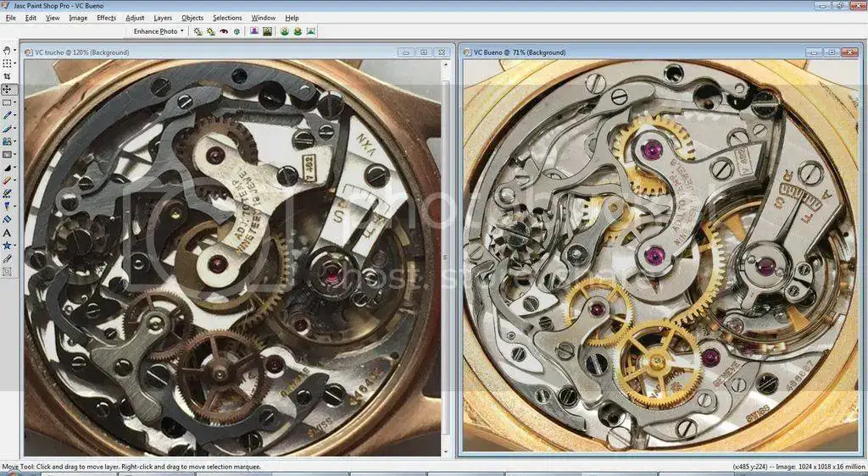
Task: Open the Edit menu
Action: 31,18
